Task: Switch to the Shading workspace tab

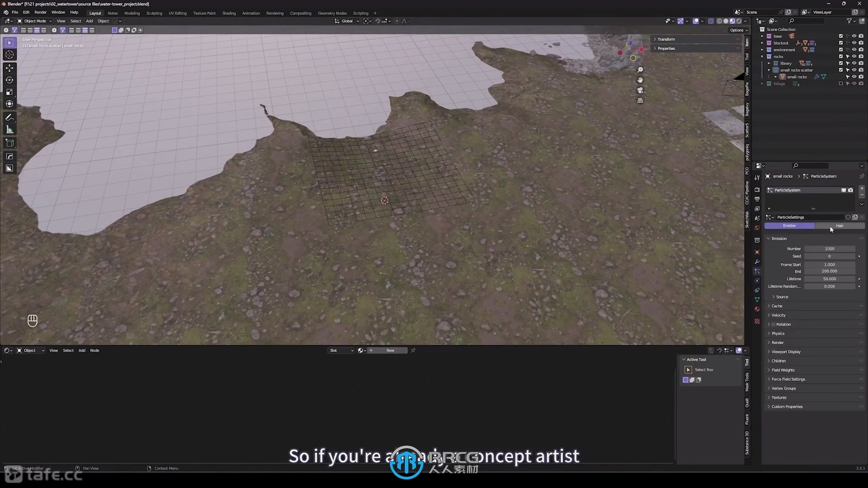Action: point(229,13)
